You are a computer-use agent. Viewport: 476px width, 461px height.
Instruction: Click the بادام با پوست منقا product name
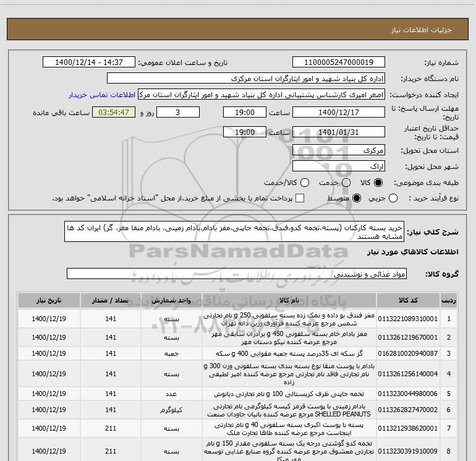(x=289, y=374)
